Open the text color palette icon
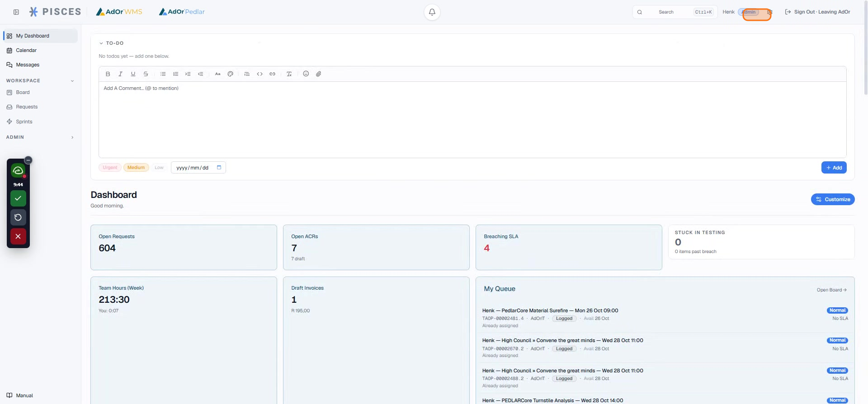Screen dimensions: 868x404 click(x=230, y=74)
